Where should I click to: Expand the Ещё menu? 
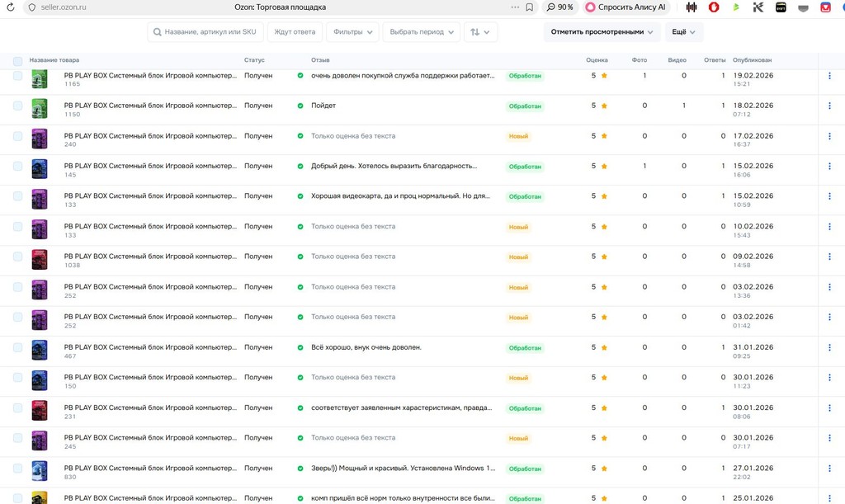[x=684, y=32]
